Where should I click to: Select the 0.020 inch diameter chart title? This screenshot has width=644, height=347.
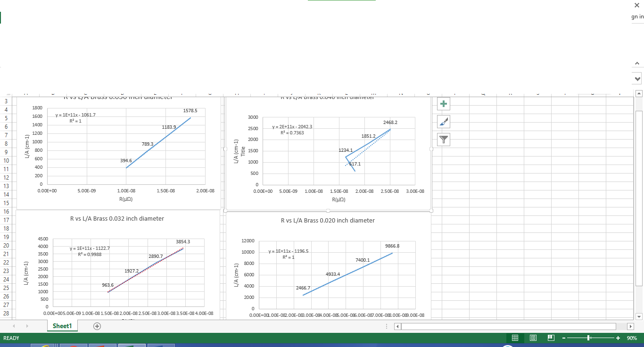click(x=328, y=221)
